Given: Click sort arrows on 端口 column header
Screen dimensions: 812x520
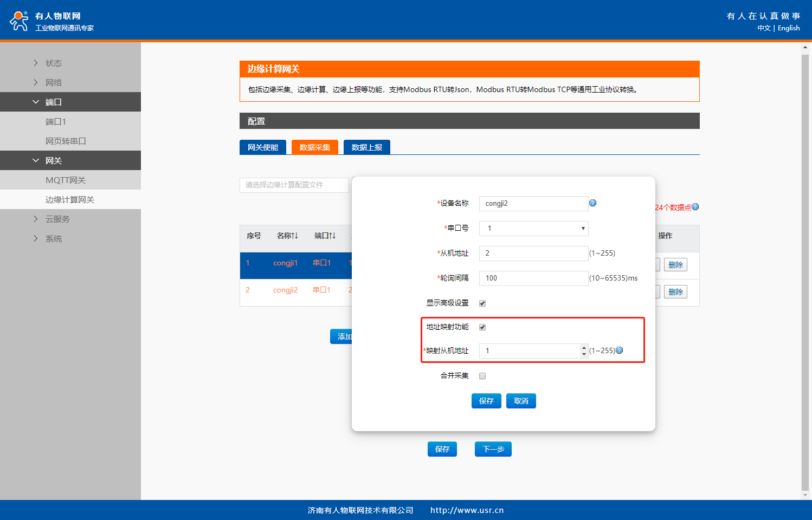Looking at the screenshot, I should tap(332, 236).
